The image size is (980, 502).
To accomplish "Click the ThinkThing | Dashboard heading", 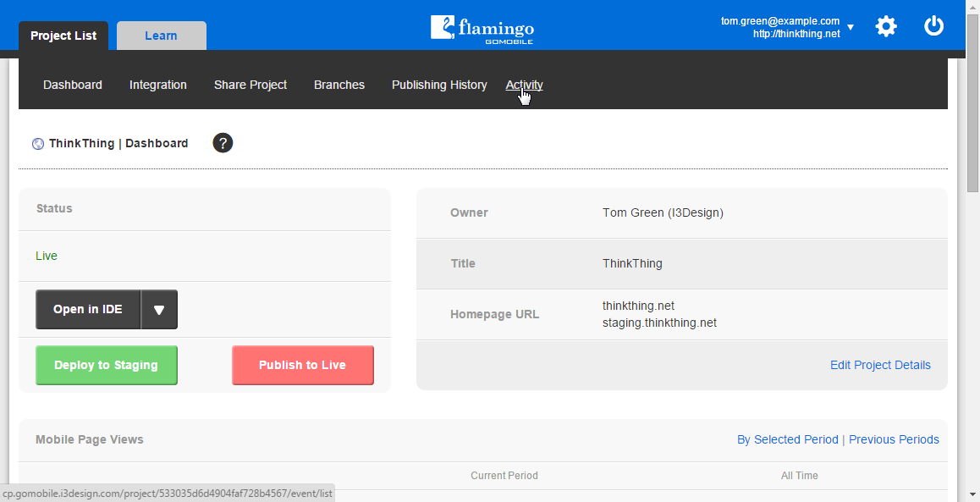I will point(118,143).
